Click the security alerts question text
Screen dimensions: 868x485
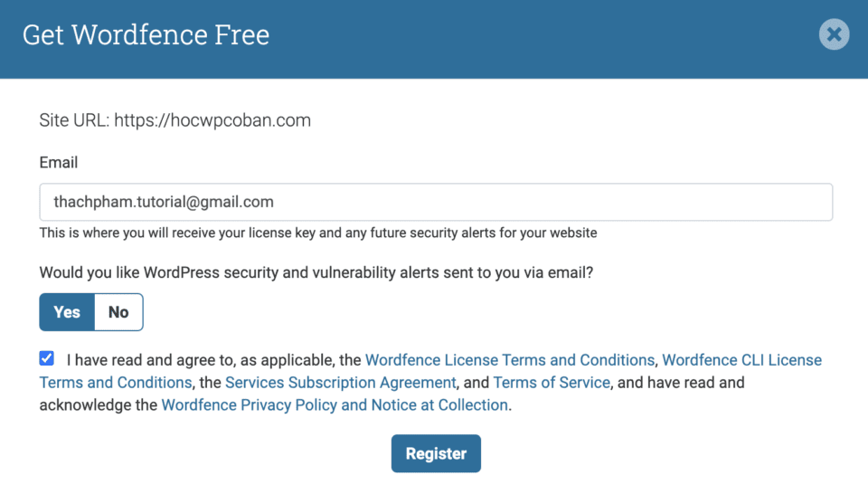tap(316, 271)
